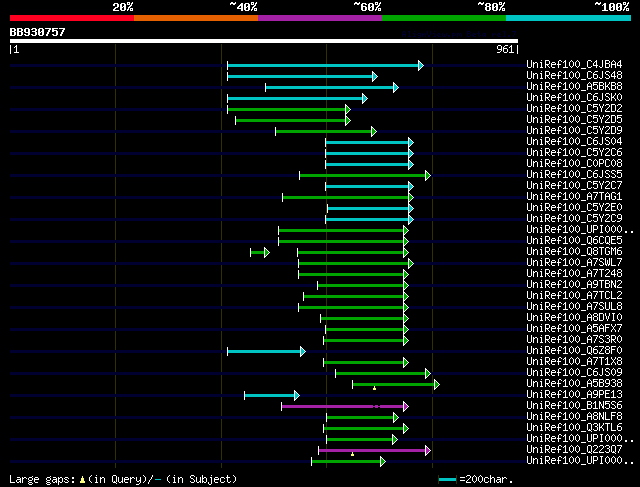Click the cyan alignment bar in the C4JBA4 row
640x487 pixels.
click(323, 65)
